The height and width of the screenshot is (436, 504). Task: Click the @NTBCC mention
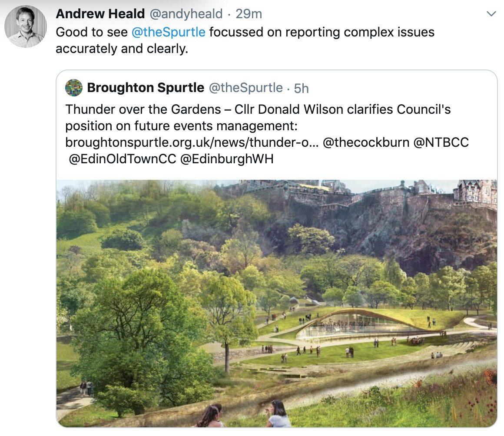click(441, 142)
